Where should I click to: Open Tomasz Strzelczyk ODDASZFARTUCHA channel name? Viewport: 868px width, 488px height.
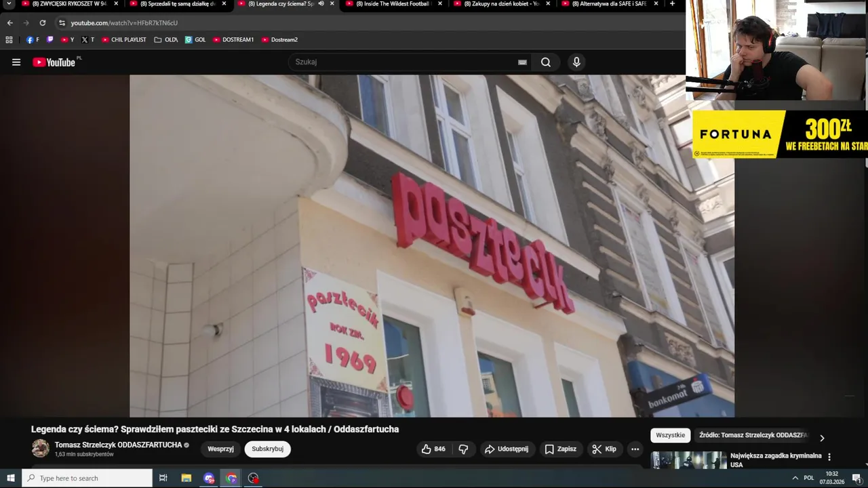click(118, 445)
